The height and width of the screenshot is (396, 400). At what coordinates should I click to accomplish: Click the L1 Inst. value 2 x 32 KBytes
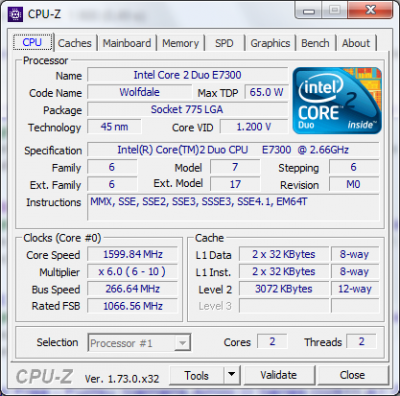tap(284, 272)
